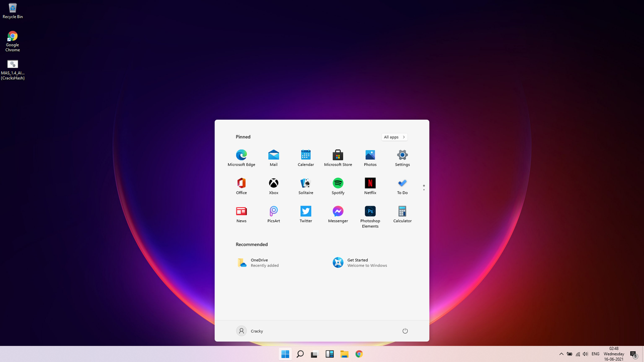
Task: Select the MAS_1.4 CracksHash desktop file
Action: point(13,70)
